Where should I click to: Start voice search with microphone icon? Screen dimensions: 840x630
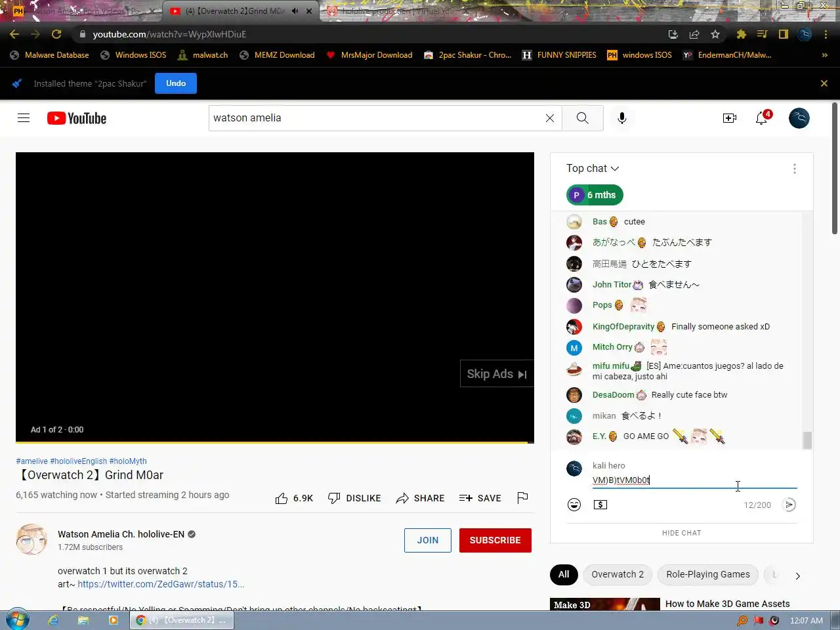[x=622, y=118]
